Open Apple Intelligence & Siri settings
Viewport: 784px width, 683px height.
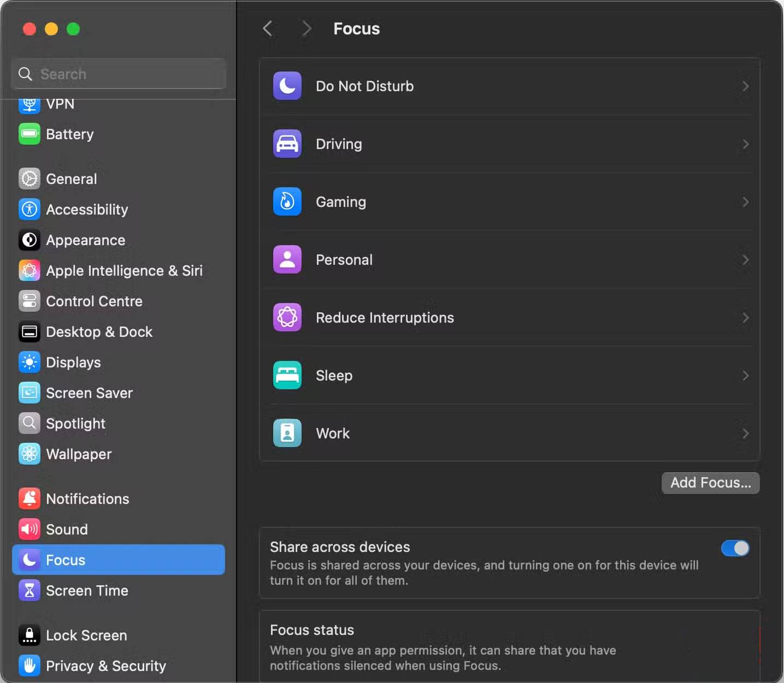point(124,270)
